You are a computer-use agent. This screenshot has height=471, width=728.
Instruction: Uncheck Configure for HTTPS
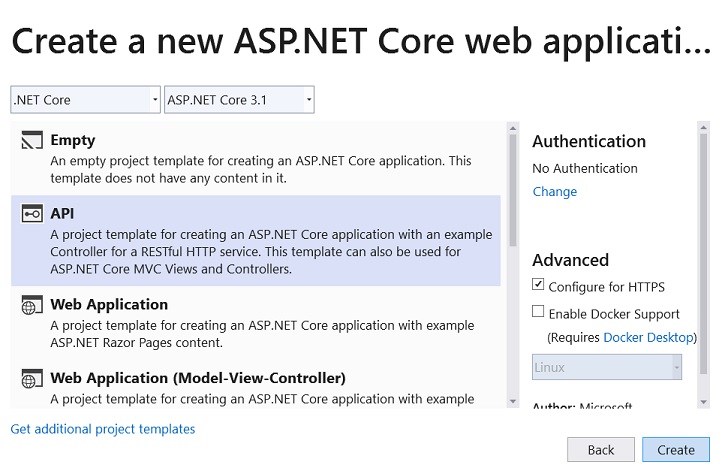(538, 284)
